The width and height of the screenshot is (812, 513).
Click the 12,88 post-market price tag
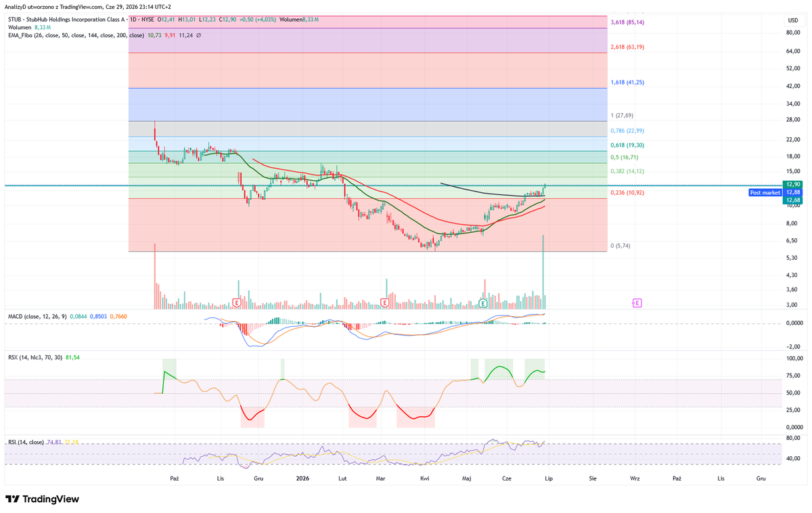click(x=792, y=192)
